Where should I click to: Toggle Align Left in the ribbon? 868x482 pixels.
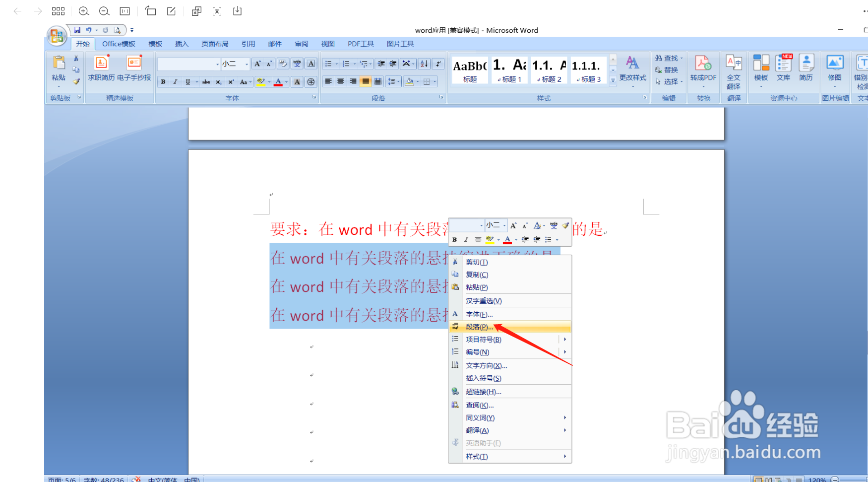pos(328,81)
